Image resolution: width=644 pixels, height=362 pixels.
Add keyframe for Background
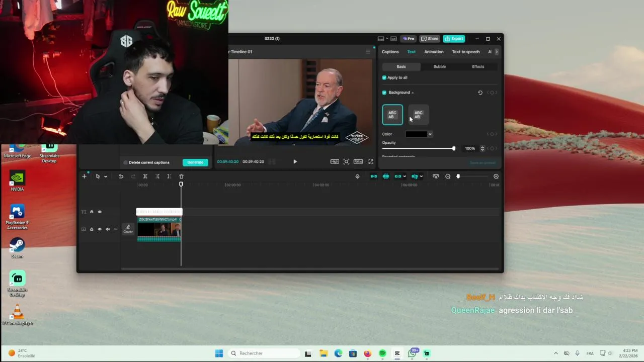click(492, 93)
